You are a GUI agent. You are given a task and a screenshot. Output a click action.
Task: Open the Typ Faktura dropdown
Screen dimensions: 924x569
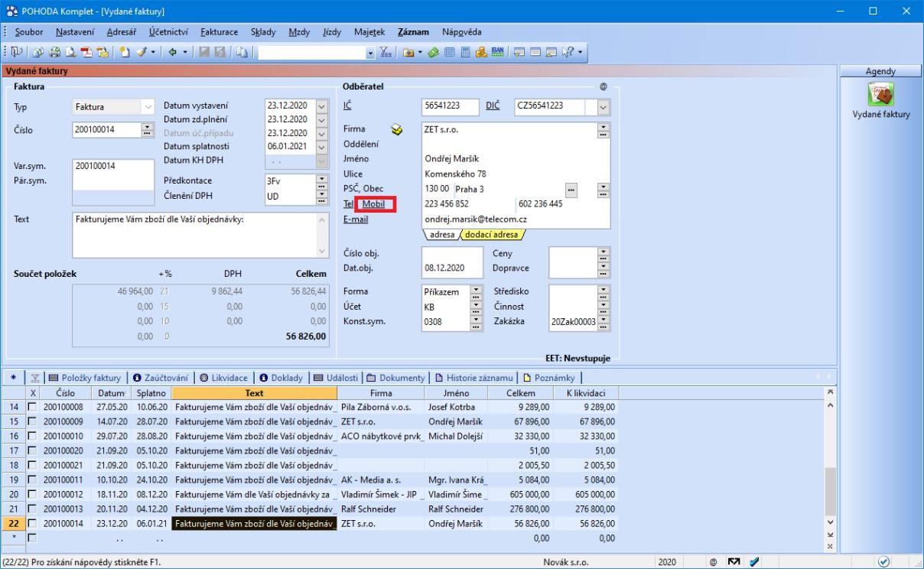point(148,107)
